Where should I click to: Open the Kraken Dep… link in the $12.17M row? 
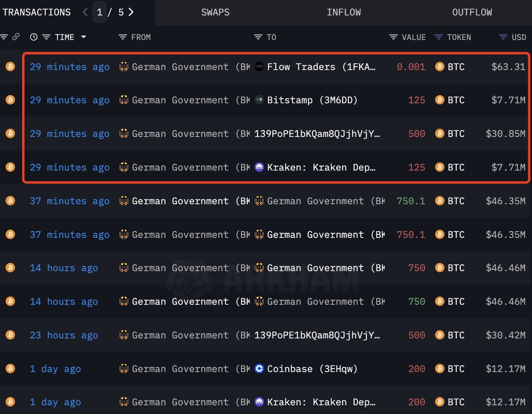click(x=321, y=402)
